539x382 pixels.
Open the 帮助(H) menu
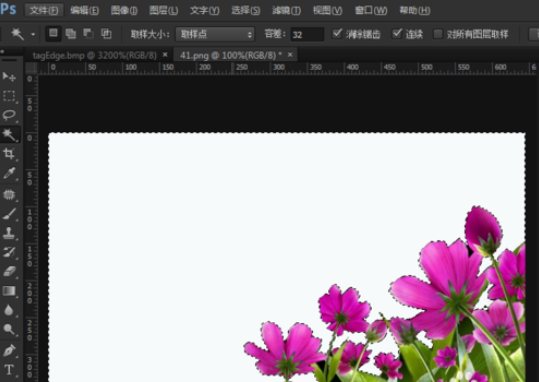pos(415,10)
